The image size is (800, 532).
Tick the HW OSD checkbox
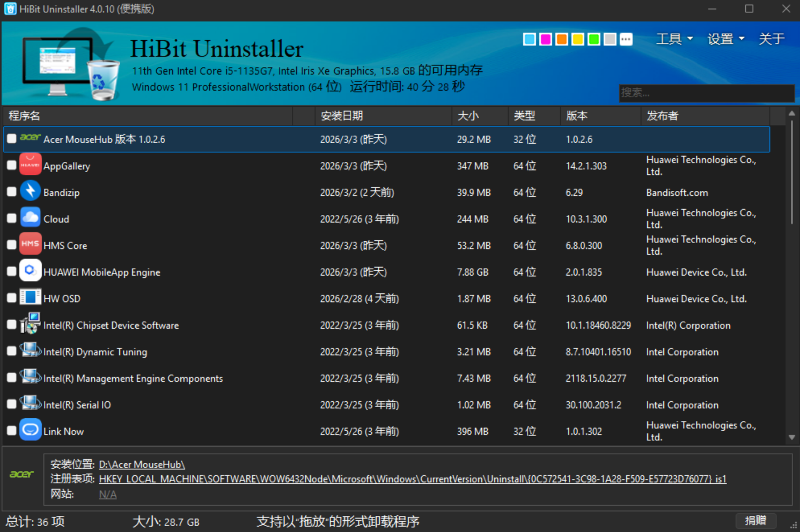[x=11, y=298]
